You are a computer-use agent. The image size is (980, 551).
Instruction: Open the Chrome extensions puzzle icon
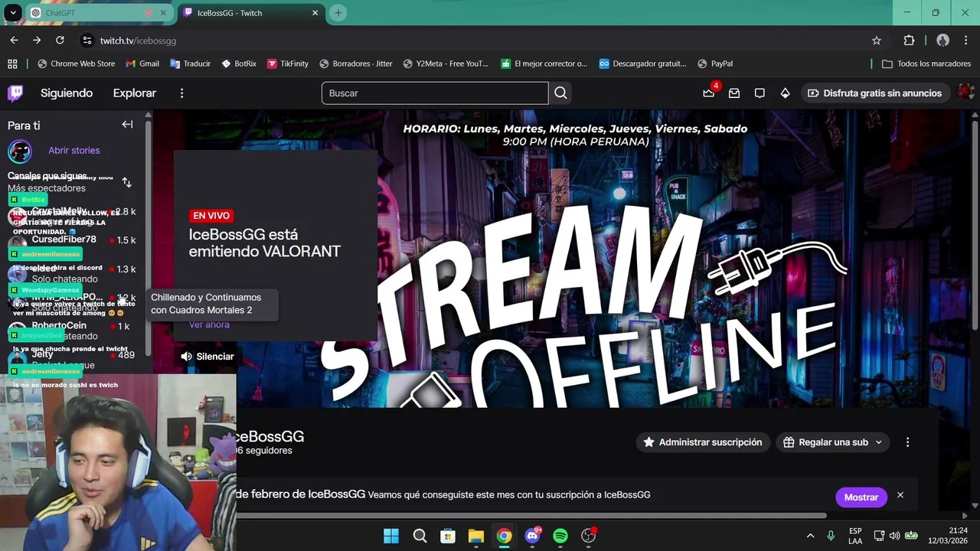click(909, 41)
